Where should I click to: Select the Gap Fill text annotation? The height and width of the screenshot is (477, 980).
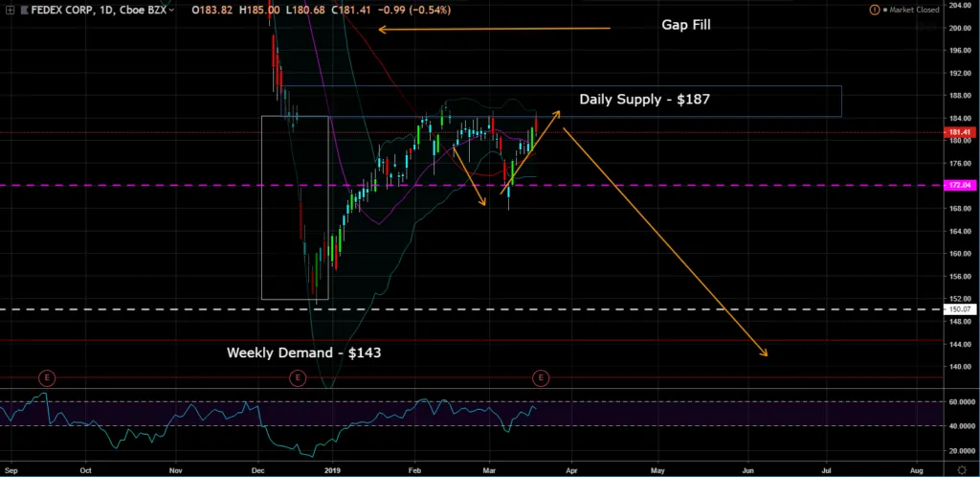[685, 25]
